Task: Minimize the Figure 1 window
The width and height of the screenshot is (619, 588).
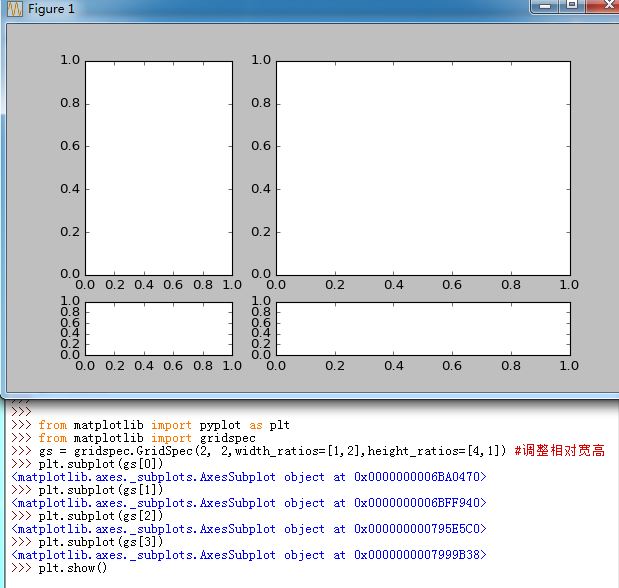Action: coord(545,6)
